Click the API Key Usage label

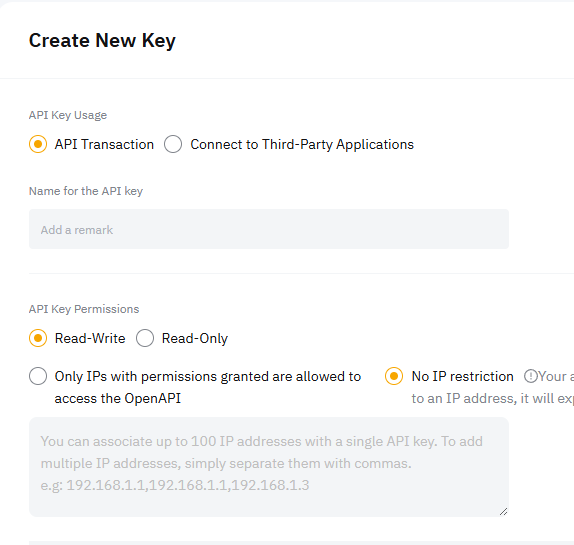pos(68,115)
